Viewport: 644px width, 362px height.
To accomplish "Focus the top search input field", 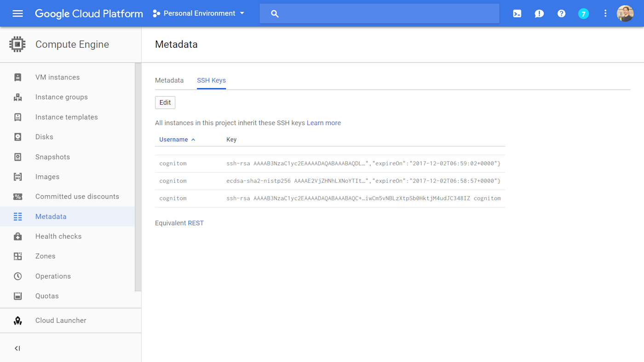I will 379,13.
